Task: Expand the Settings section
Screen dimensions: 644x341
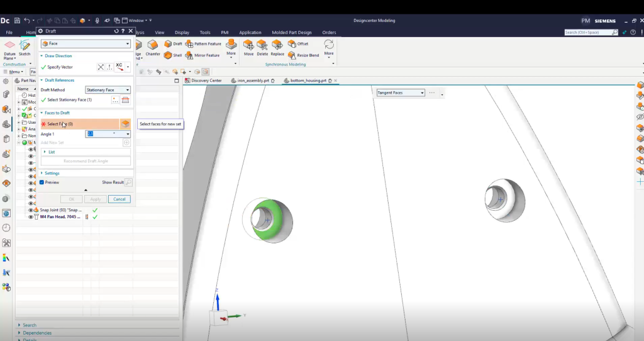Action: [x=52, y=173]
